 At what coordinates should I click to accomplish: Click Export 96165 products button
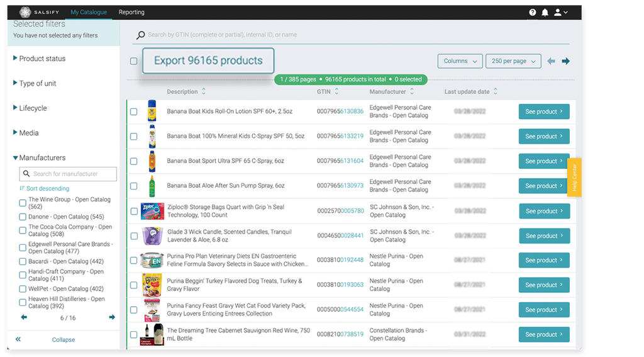tap(208, 60)
